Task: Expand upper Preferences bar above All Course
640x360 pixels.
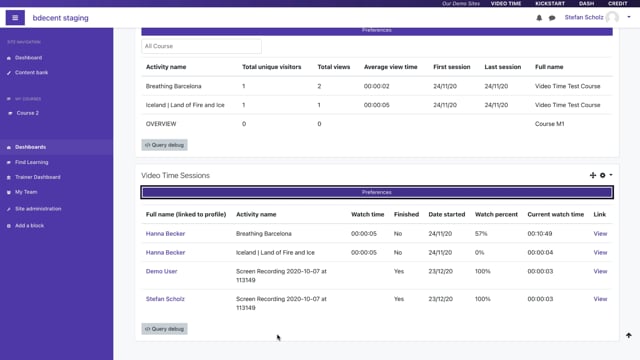Action: 377,31
